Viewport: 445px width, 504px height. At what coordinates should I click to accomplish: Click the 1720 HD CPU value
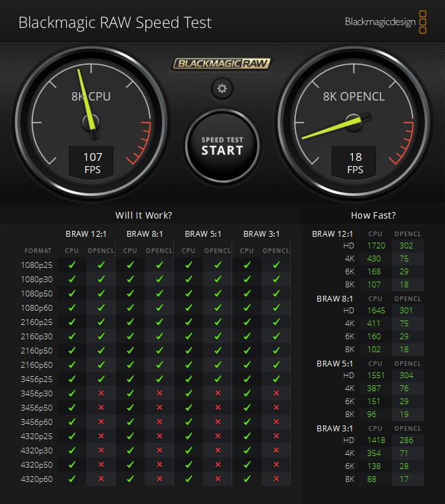tap(376, 246)
